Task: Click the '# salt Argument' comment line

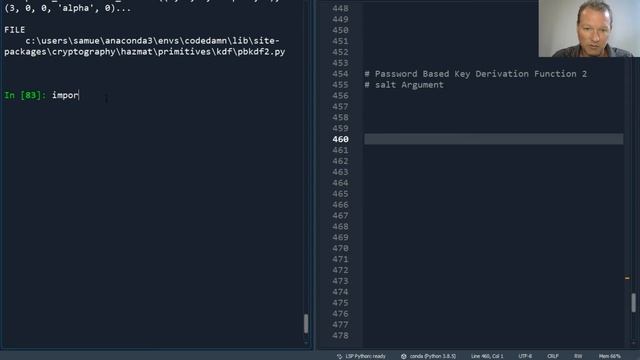Action: point(404,85)
